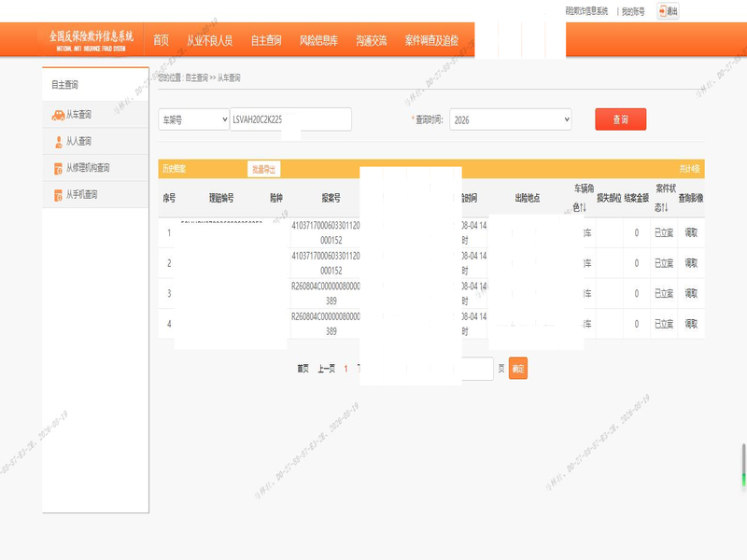
Task: Click the person icon beside 从人查询
Action: 59,142
